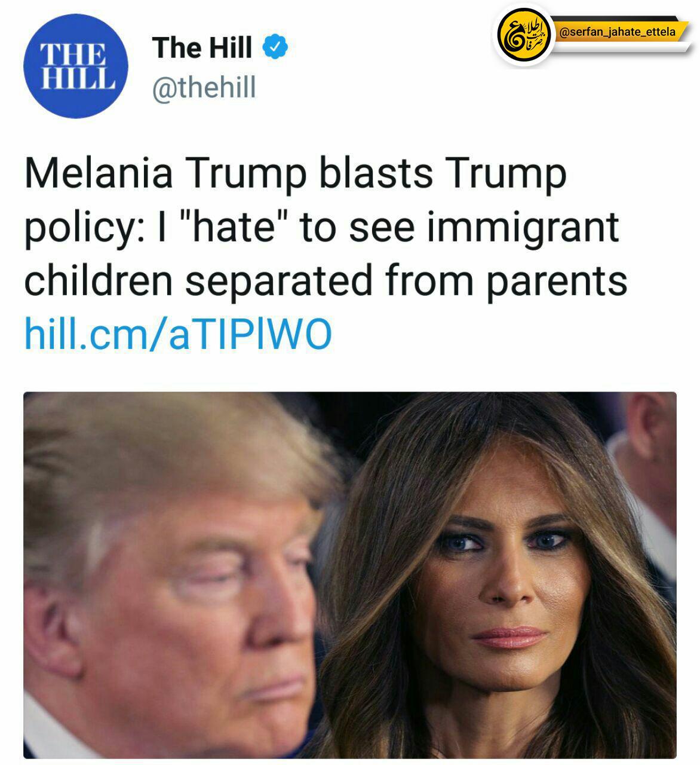Viewport: 700px width, 765px height.
Task: Click the @serfan_jahate_ettela watermark label
Action: point(617,32)
